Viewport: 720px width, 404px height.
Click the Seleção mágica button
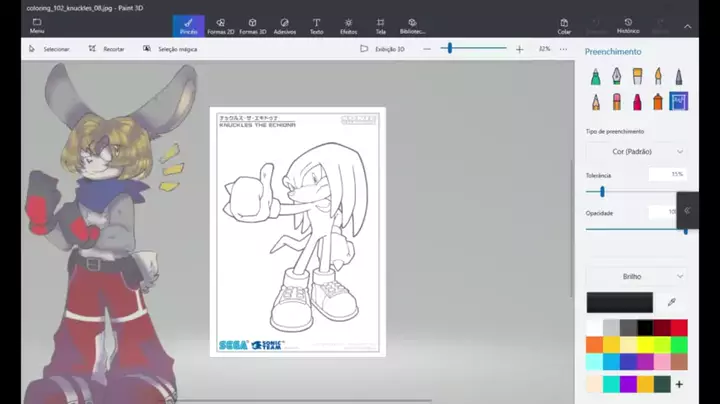170,49
